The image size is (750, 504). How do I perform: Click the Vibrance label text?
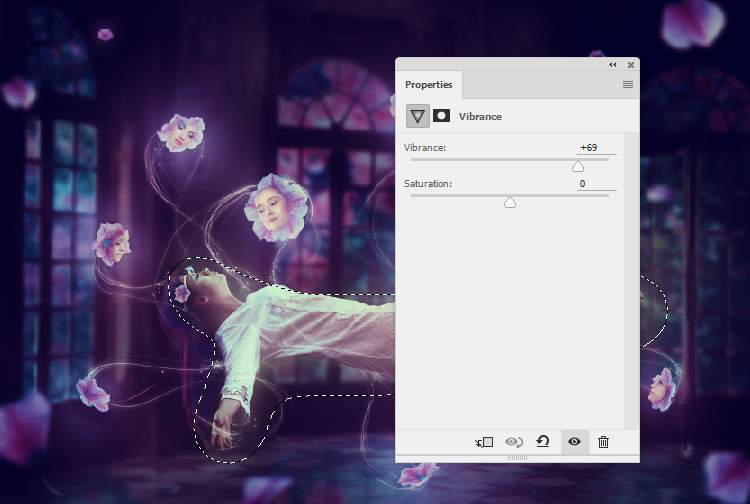point(425,148)
